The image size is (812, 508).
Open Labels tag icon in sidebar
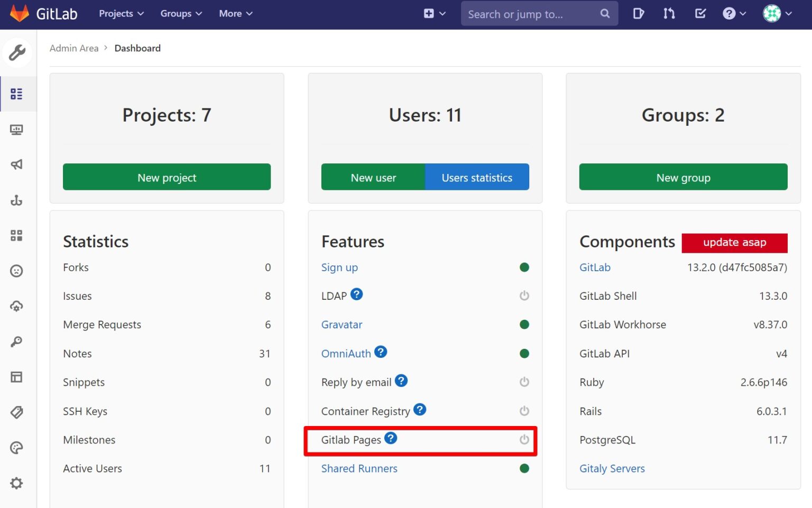(17, 413)
